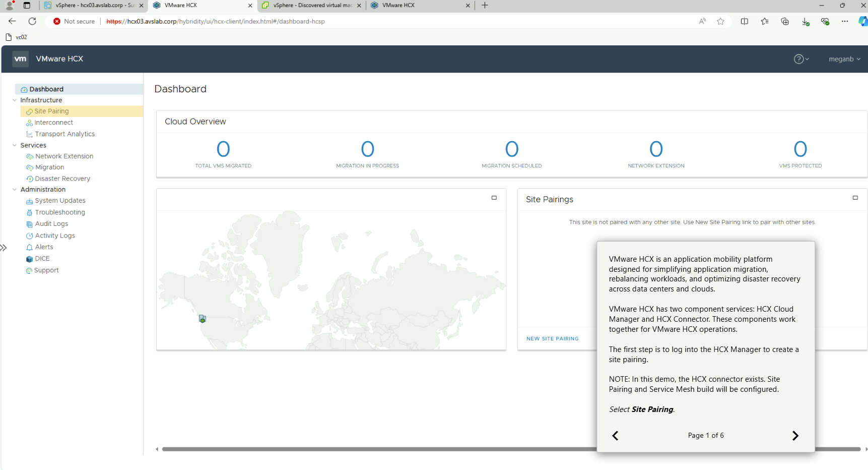Image resolution: width=868 pixels, height=470 pixels.
Task: Open Activity Logs page
Action: [55, 236]
